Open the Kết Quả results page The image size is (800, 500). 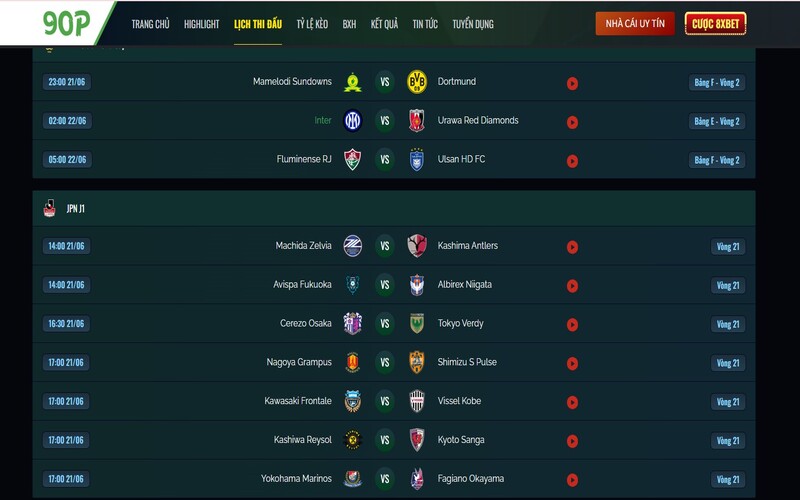pos(384,24)
